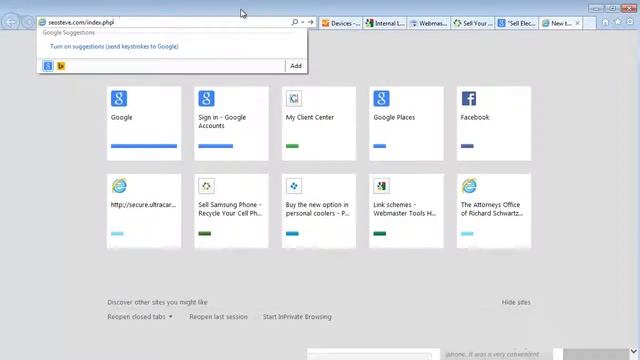Click the address bar page favicon
640x360 pixels.
42,22
